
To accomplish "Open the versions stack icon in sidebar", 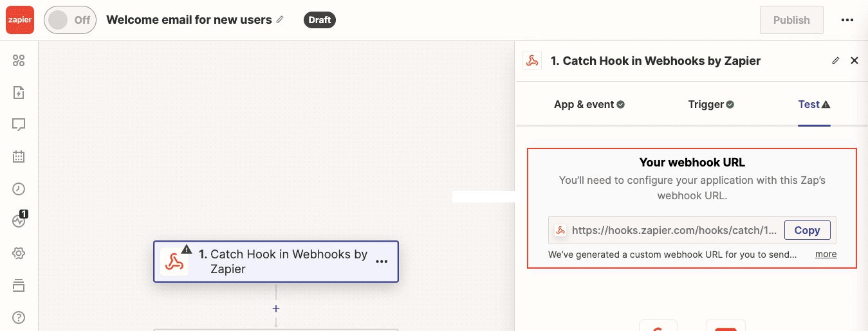I will coord(19,285).
